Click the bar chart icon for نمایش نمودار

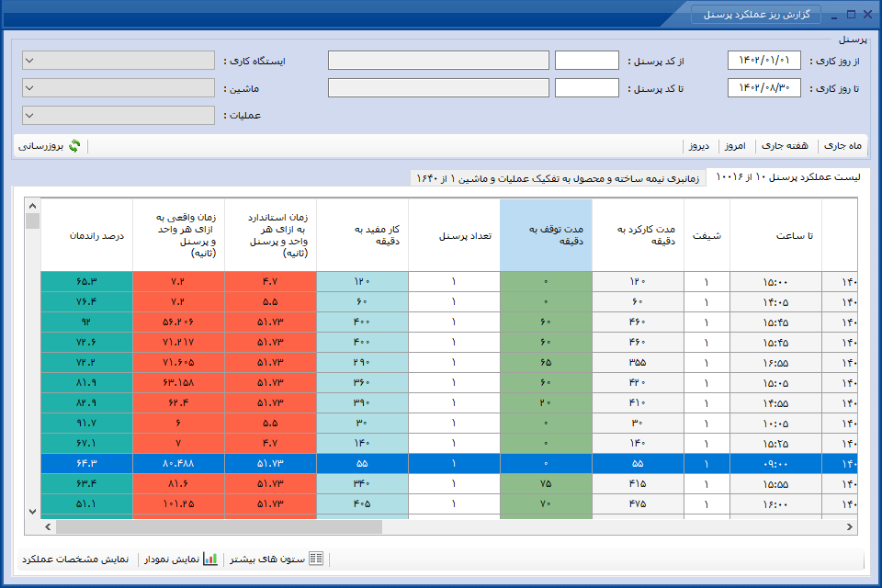pyautogui.click(x=210, y=559)
